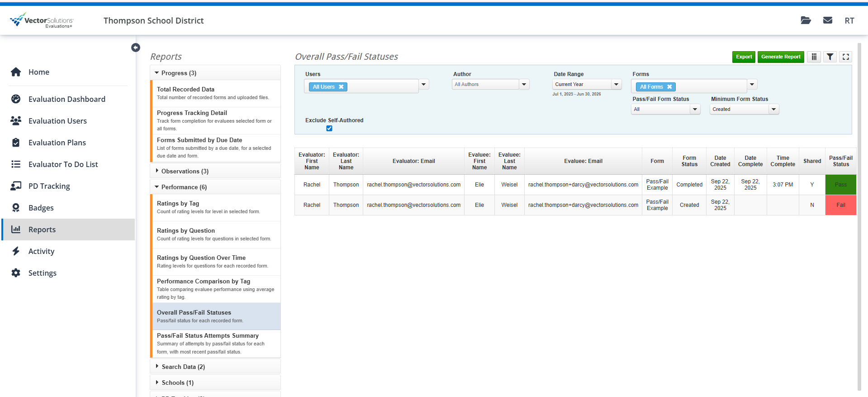Image resolution: width=868 pixels, height=397 pixels.
Task: Open Settings menu item
Action: (43, 273)
